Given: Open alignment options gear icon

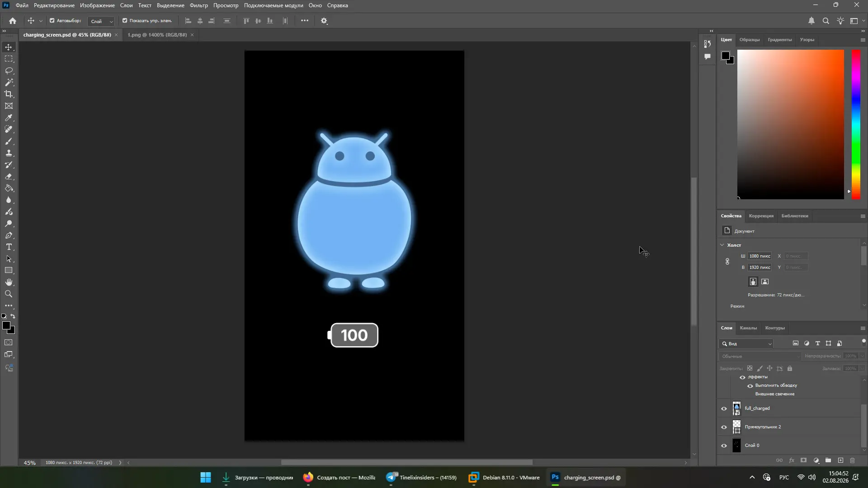Looking at the screenshot, I should click(324, 21).
